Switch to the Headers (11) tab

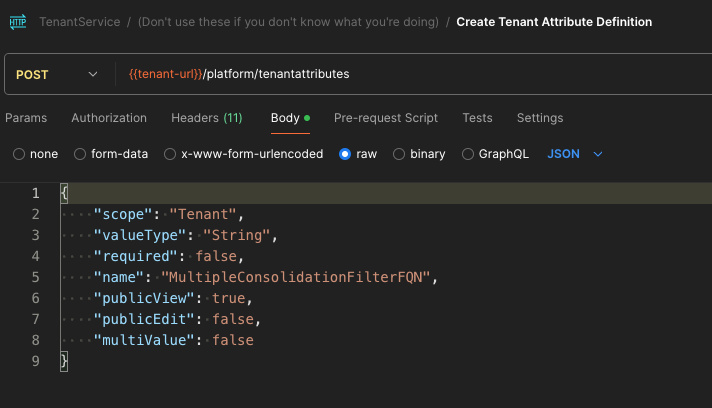207,118
